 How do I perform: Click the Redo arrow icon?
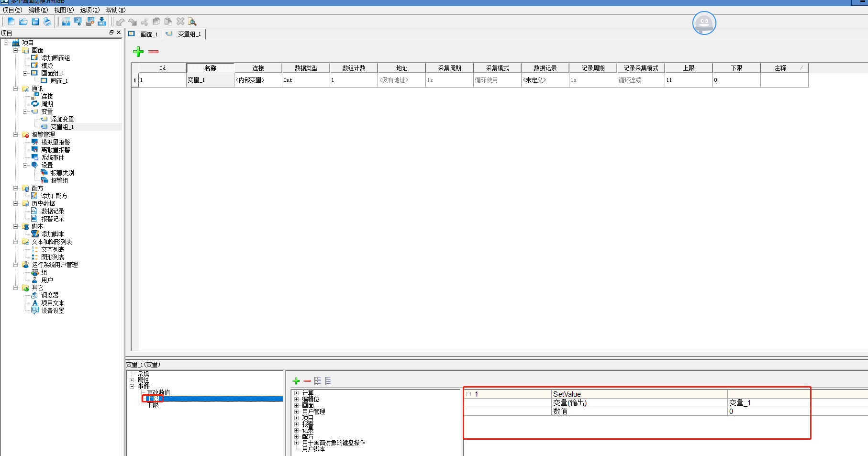point(133,22)
